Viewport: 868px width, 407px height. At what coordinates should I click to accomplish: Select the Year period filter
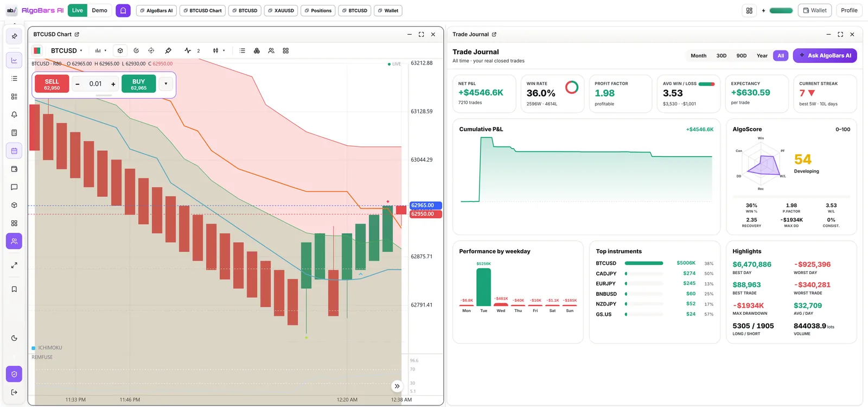[x=762, y=55]
